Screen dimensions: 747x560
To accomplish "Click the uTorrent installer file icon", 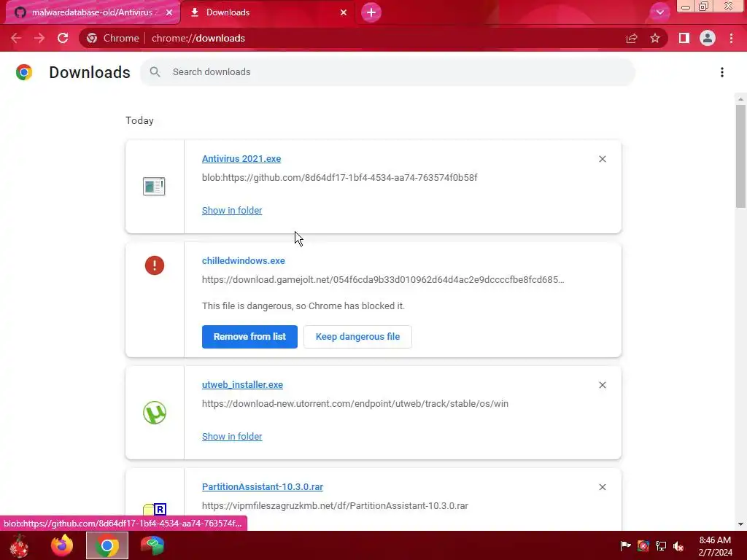I will [155, 413].
